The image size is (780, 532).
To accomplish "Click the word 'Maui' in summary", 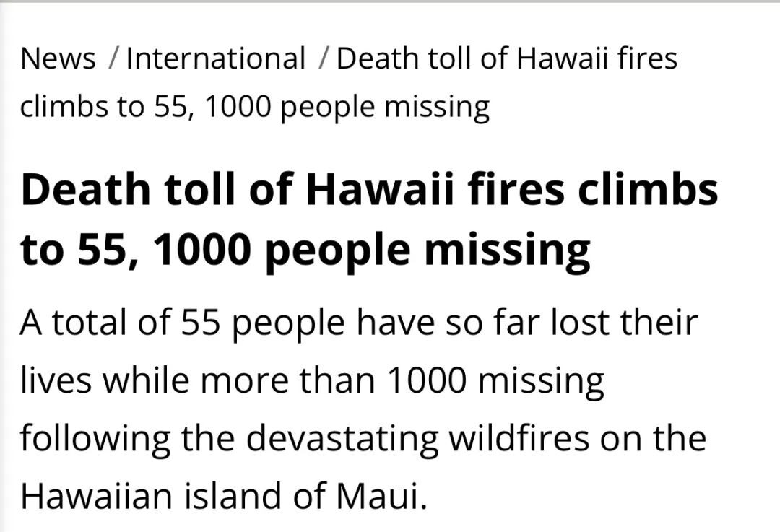I will 376,496.
